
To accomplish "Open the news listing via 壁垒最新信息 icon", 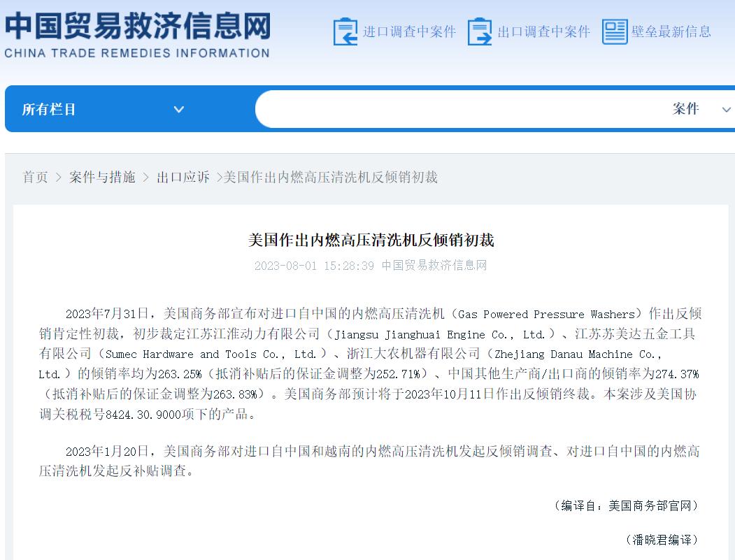I will pos(615,31).
